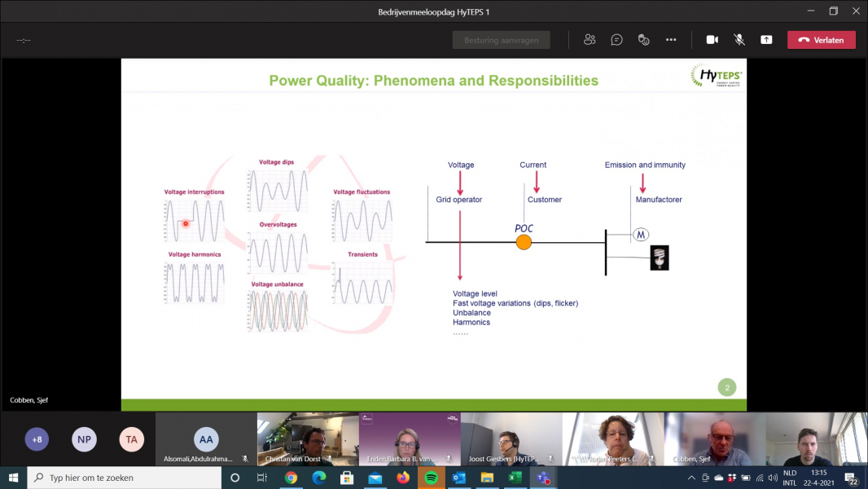Open the more actions ellipsis menu

coord(670,40)
